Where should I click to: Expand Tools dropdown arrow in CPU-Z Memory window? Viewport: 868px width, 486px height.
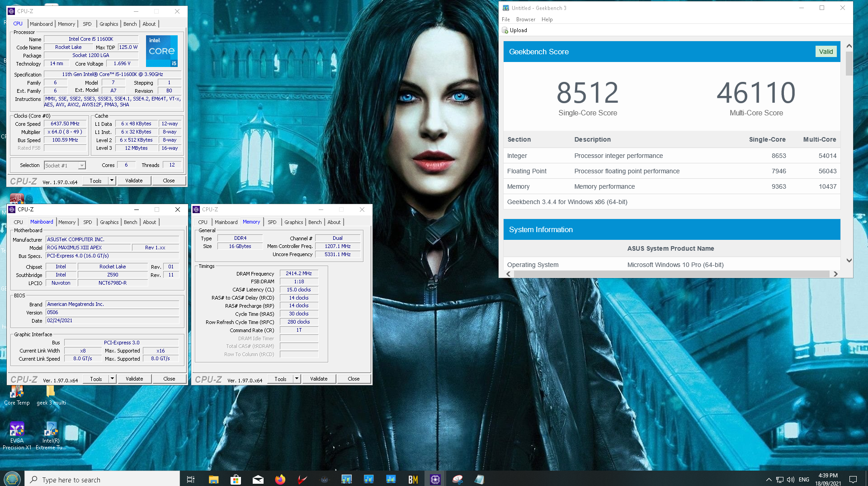(x=297, y=379)
